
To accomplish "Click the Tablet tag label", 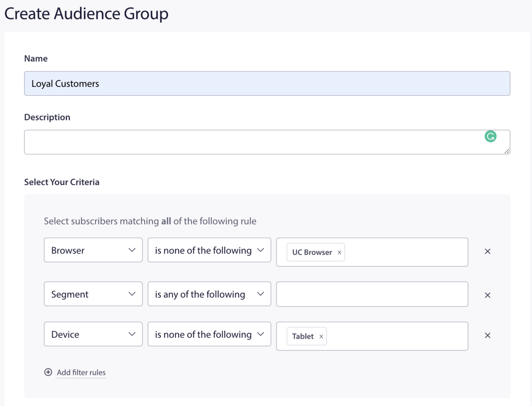I will (x=303, y=337).
